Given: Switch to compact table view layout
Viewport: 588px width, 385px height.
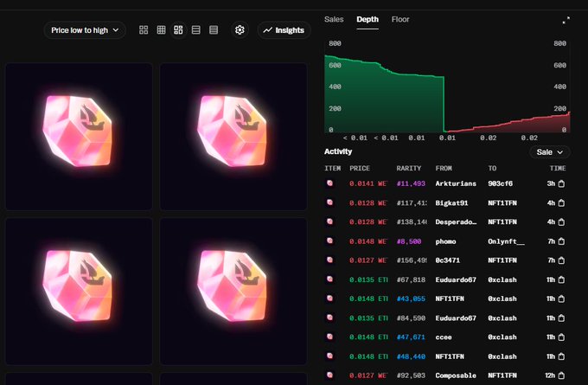Looking at the screenshot, I should [x=214, y=30].
